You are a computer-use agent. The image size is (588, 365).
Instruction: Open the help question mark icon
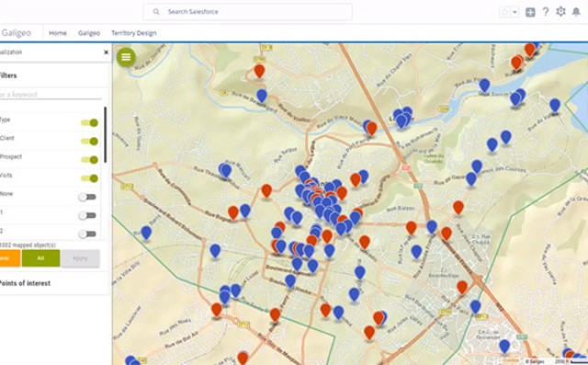[x=546, y=12]
